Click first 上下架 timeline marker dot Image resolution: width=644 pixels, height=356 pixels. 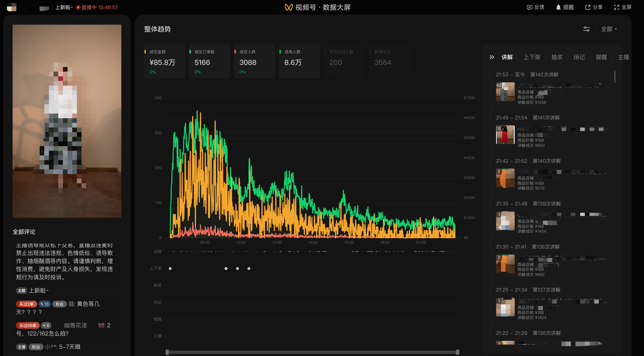(170, 268)
